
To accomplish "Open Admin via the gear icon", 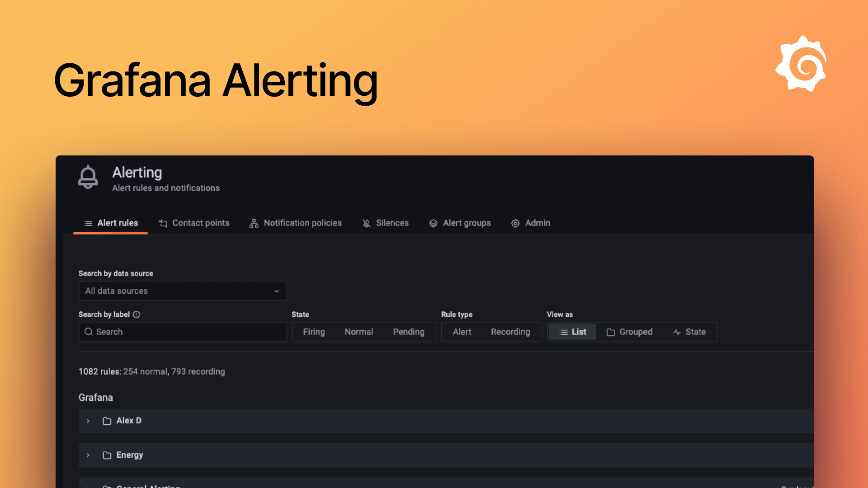I will [515, 223].
